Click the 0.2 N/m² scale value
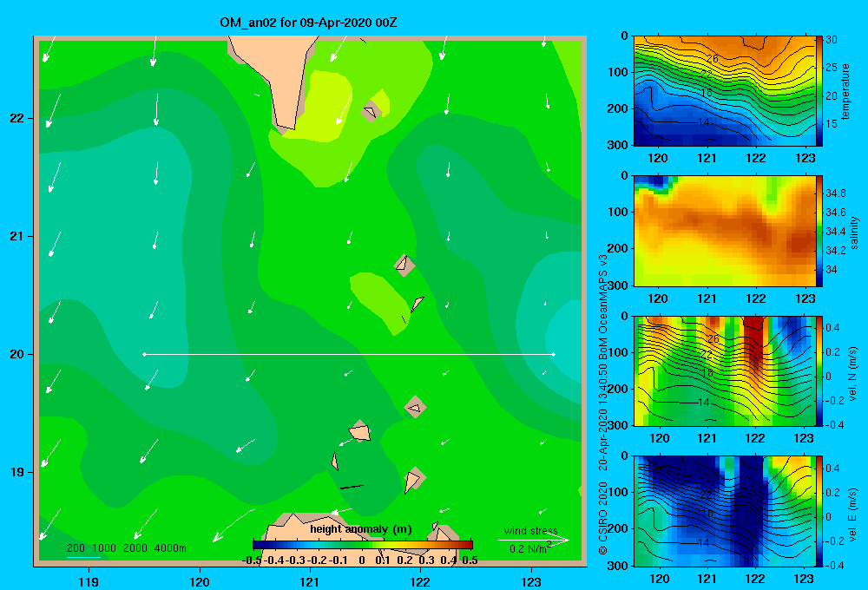The height and width of the screenshot is (590, 868). (529, 548)
